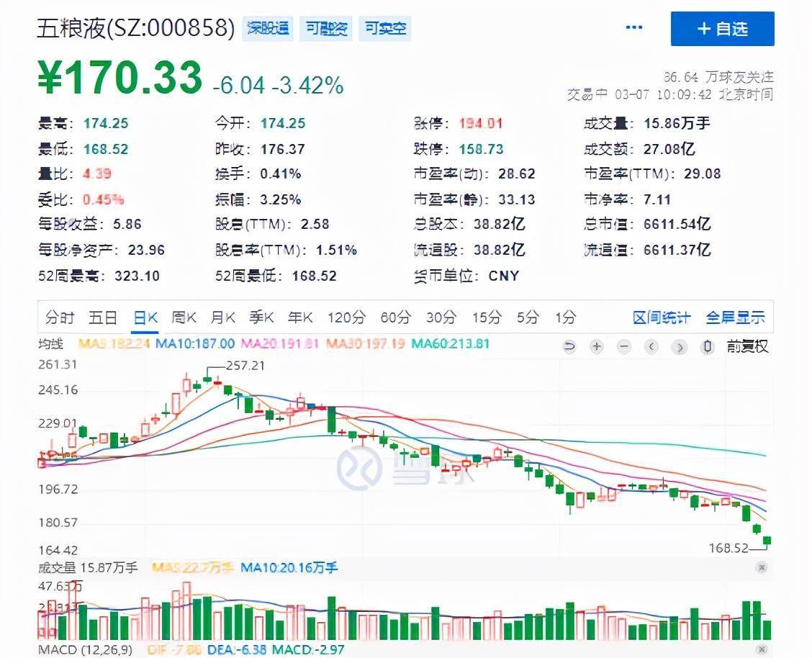
Task: Hide the volume panel using its × toggle
Action: (x=762, y=568)
